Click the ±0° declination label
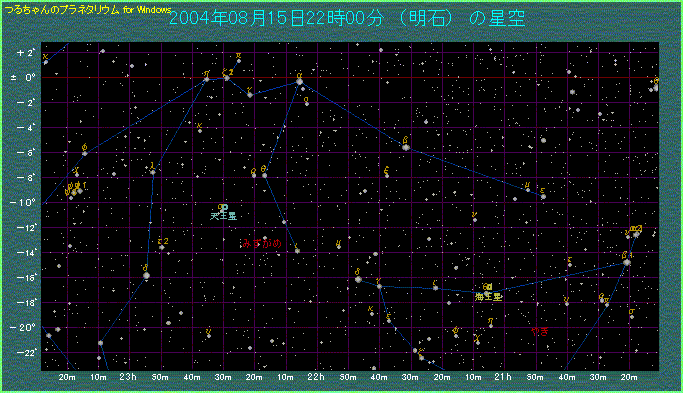This screenshot has height=393, width=683. point(23,78)
